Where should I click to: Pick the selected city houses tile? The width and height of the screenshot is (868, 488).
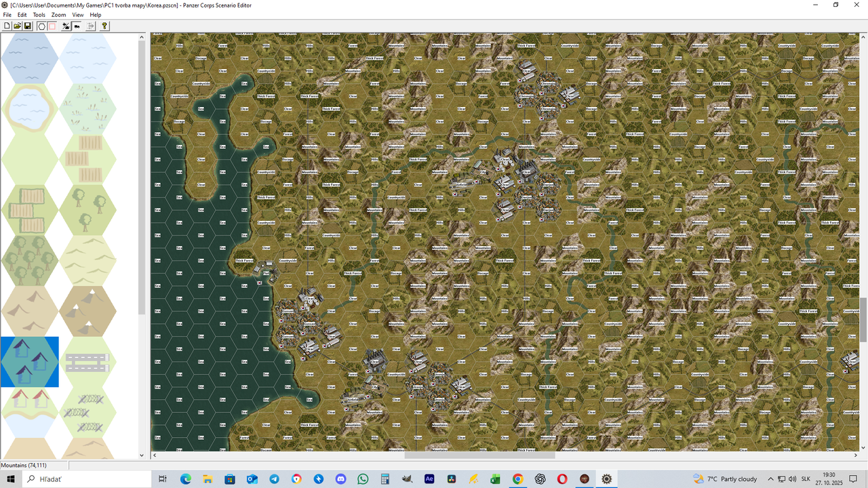tap(30, 362)
